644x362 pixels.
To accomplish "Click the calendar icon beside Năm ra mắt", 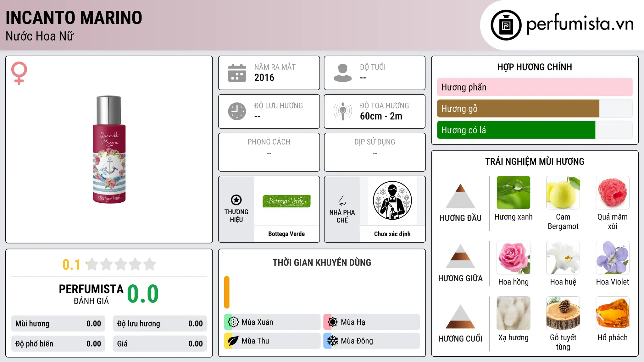I will [x=237, y=73].
